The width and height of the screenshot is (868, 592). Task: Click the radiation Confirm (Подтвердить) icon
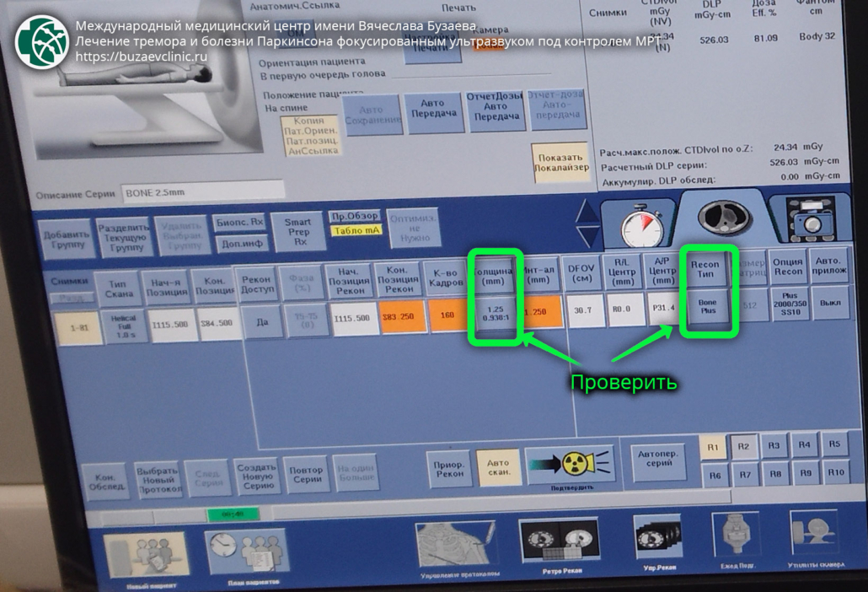[x=571, y=465]
